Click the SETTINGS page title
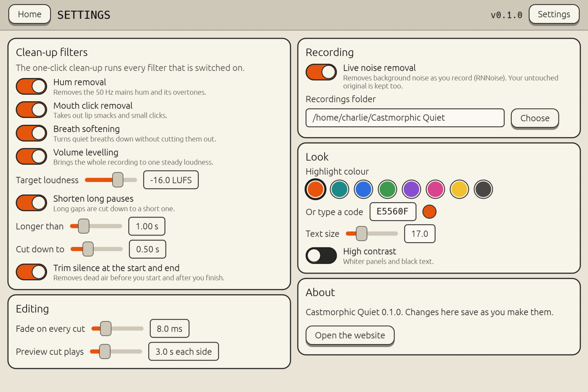Viewport: 588px width, 392px height. tap(84, 15)
